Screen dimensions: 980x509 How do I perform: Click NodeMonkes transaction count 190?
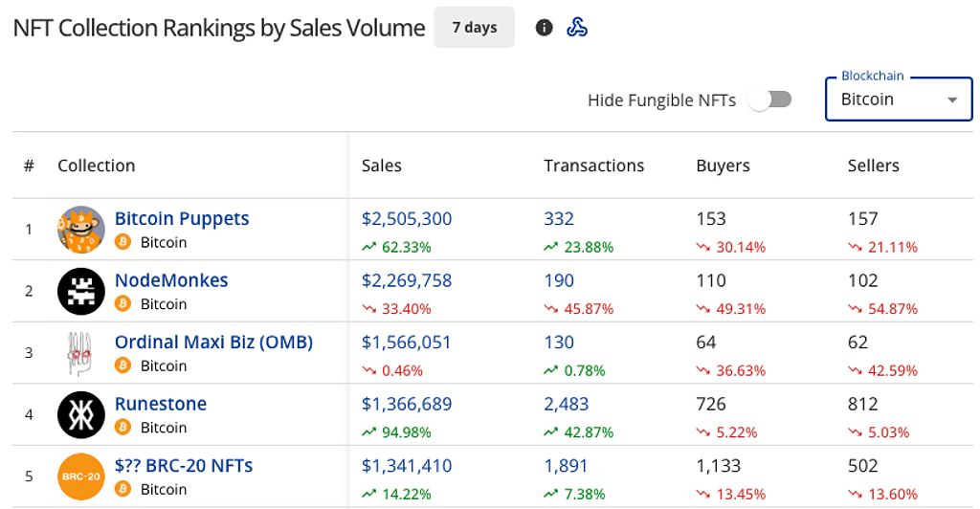pos(559,280)
